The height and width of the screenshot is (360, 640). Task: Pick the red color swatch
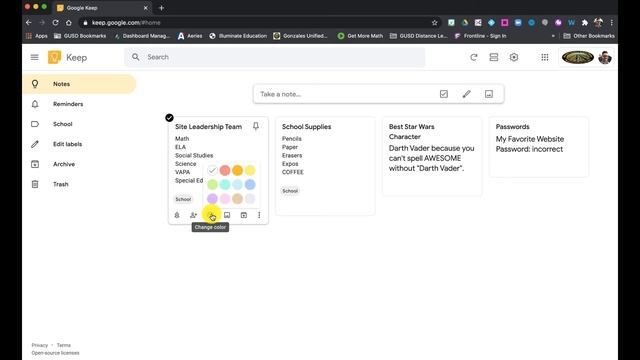point(225,170)
